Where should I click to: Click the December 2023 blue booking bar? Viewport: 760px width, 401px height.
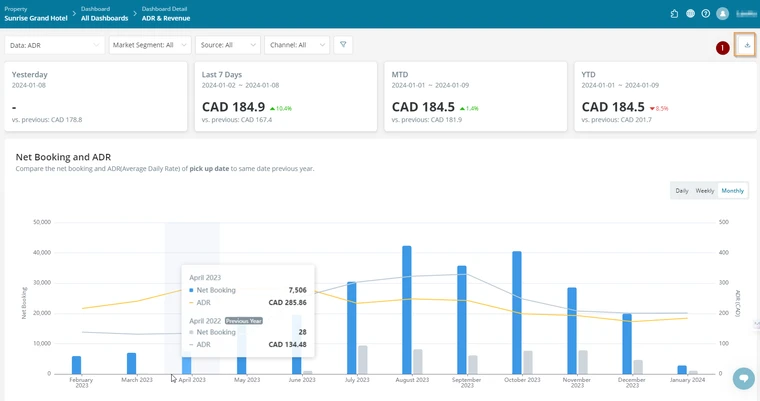pos(627,344)
